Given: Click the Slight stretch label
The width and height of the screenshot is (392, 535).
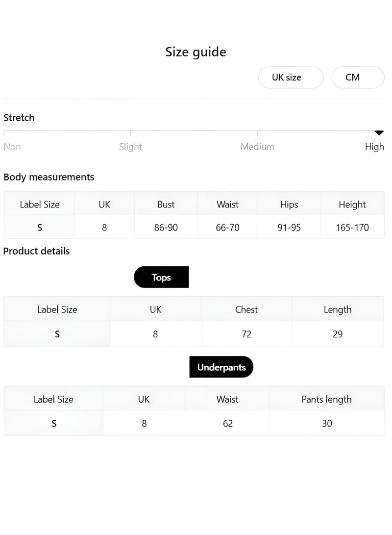Looking at the screenshot, I should tap(130, 147).
